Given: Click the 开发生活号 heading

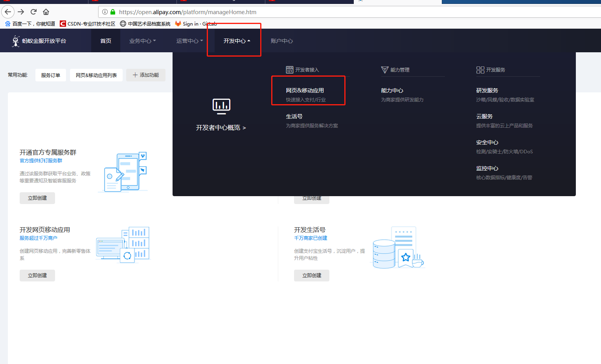Looking at the screenshot, I should tap(310, 230).
